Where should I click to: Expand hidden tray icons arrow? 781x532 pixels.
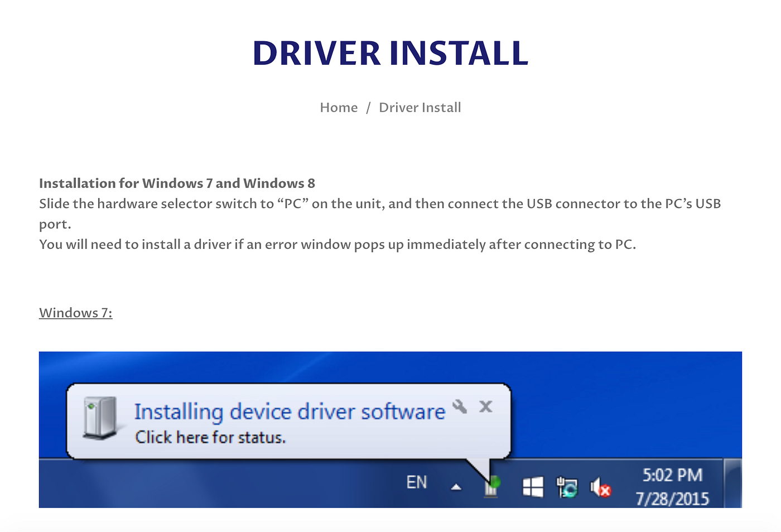pos(456,487)
